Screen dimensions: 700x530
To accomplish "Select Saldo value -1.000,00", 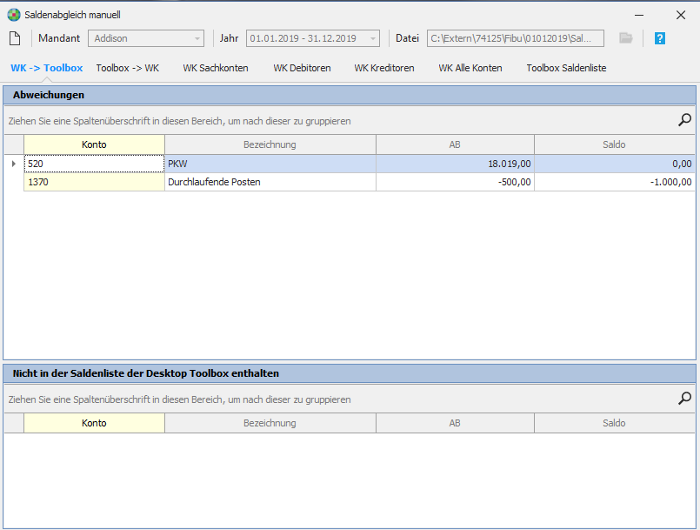I will [x=614, y=182].
